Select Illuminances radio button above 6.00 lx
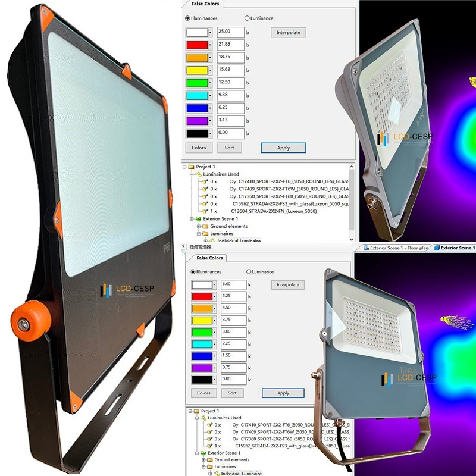This screenshot has width=476, height=476. (x=193, y=271)
